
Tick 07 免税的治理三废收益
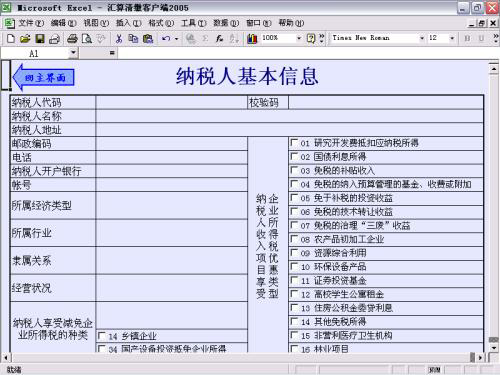click(294, 225)
